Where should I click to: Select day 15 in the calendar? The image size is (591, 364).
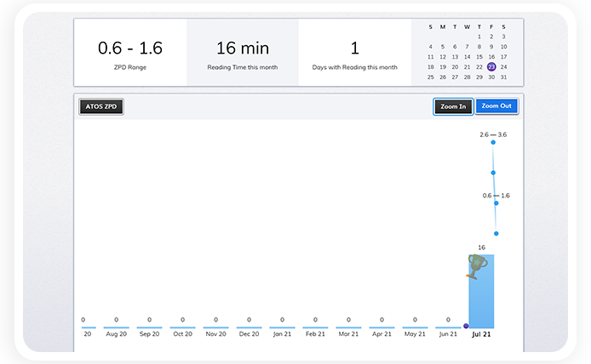[479, 57]
